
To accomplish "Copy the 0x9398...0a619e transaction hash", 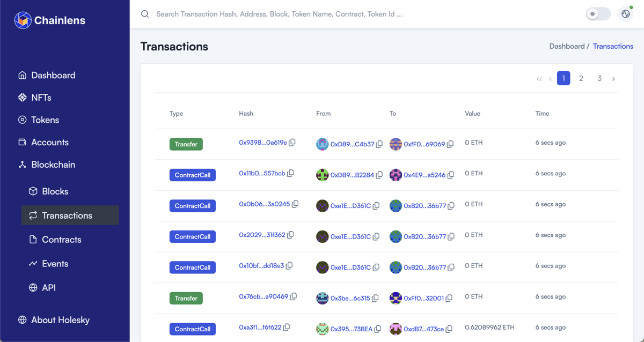I will (x=292, y=143).
